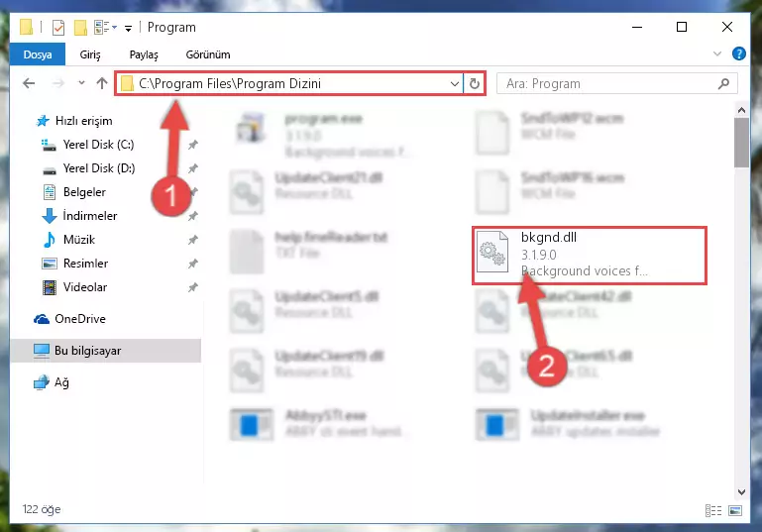Click the pin icon next to İndirmeler

[x=193, y=216]
